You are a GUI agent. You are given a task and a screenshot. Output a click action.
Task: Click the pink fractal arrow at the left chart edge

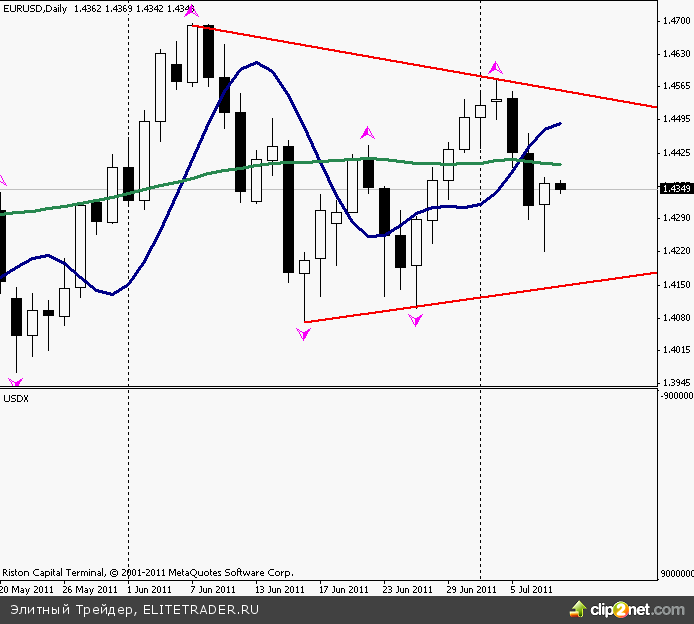click(x=2, y=181)
